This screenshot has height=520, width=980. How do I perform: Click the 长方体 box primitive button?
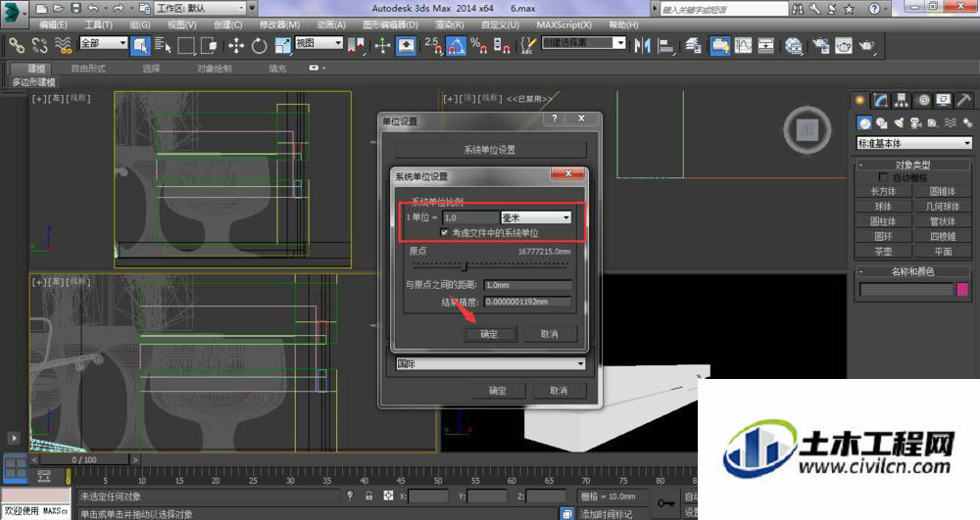pyautogui.click(x=883, y=192)
